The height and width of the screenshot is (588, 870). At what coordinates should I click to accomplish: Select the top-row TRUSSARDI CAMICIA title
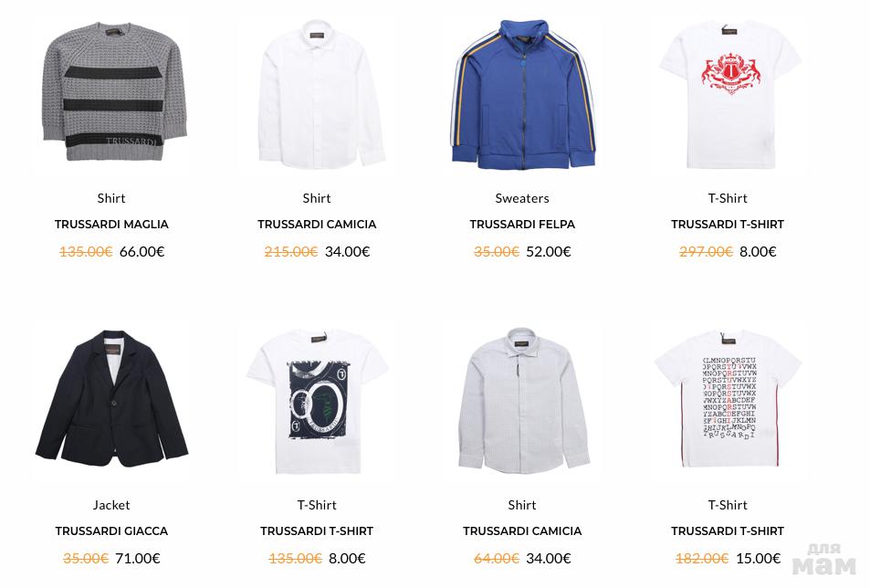pyautogui.click(x=317, y=225)
